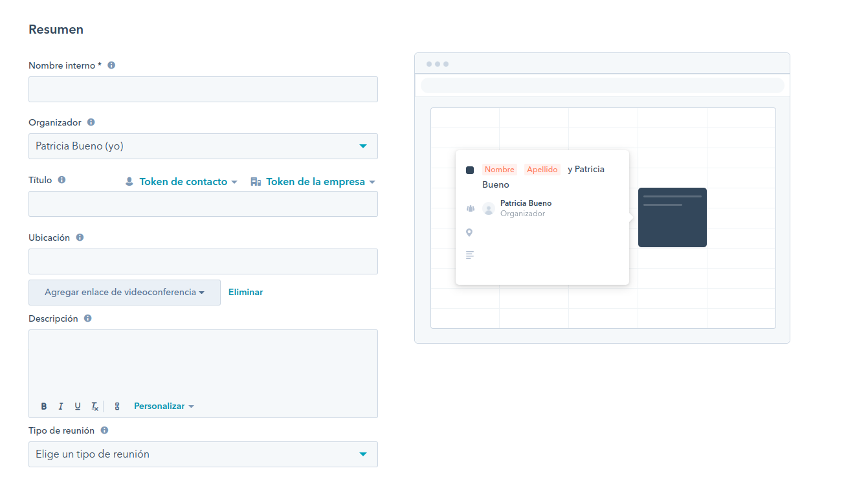This screenshot has height=477, width=868.
Task: Click the description lines icon in preview card
Action: 470,255
